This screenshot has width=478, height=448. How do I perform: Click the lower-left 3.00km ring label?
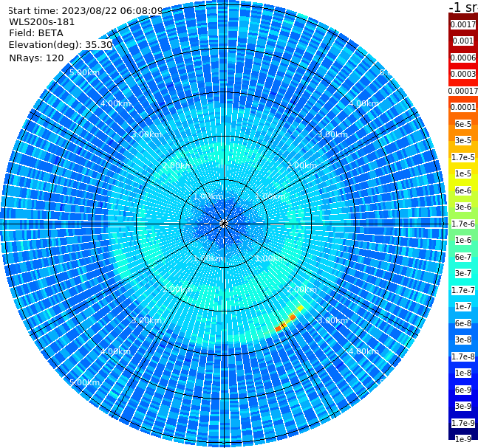coord(146,320)
